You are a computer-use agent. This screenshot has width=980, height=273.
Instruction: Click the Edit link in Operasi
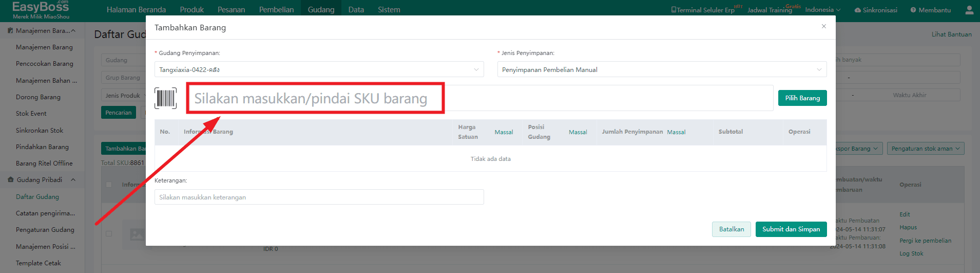click(905, 214)
